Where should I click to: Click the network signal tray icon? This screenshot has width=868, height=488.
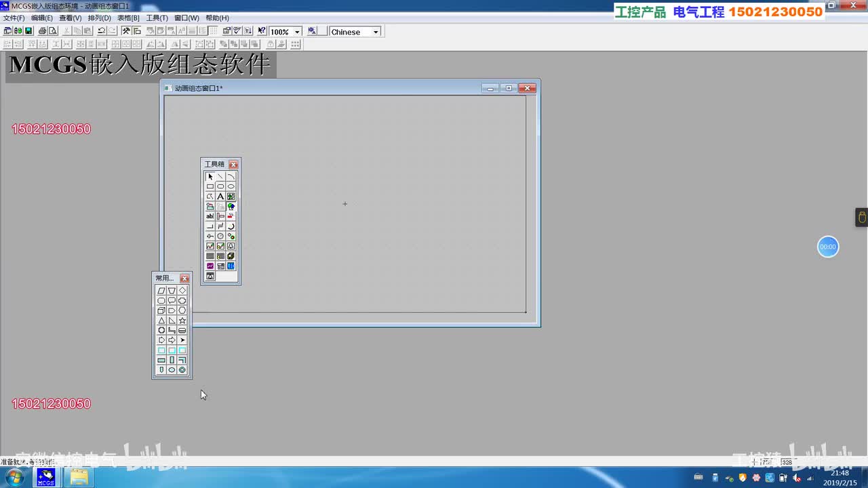point(811,478)
